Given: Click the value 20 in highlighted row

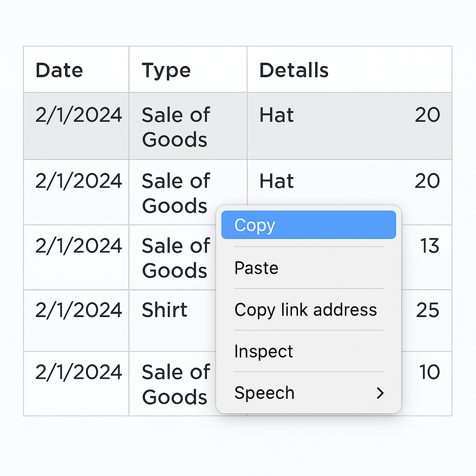Looking at the screenshot, I should coord(428,115).
